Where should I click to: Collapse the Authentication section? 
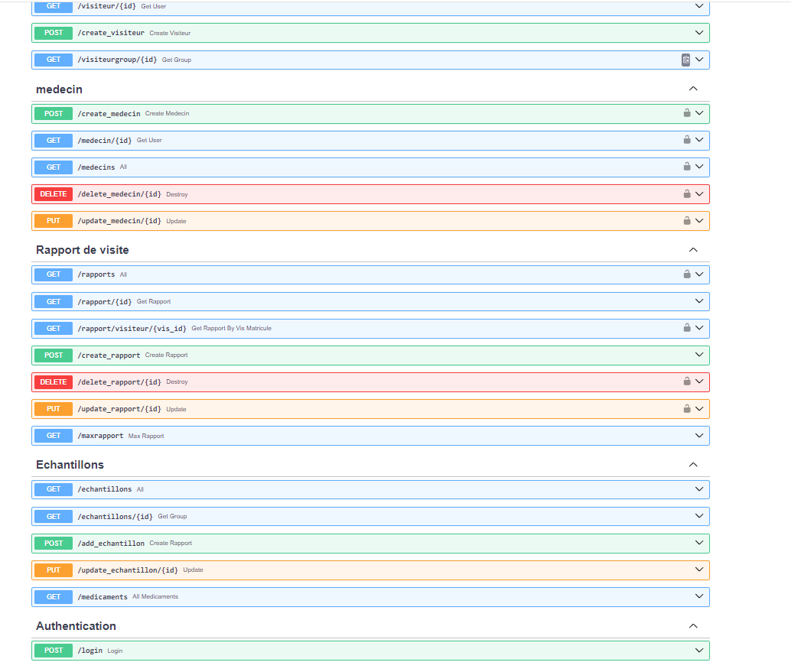pyautogui.click(x=693, y=626)
